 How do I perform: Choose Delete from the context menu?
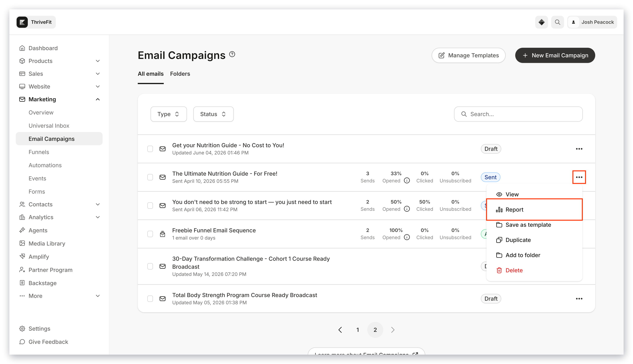click(534, 270)
